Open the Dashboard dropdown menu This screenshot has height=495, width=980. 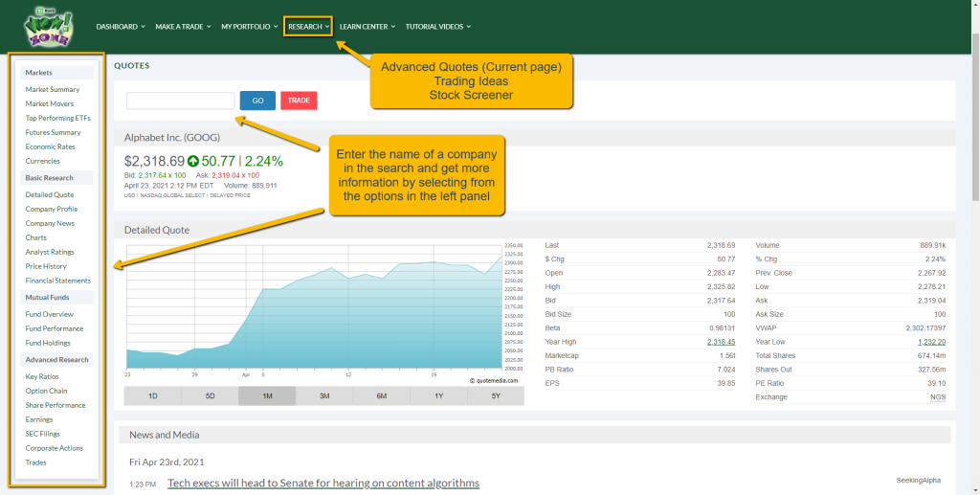[x=121, y=27]
